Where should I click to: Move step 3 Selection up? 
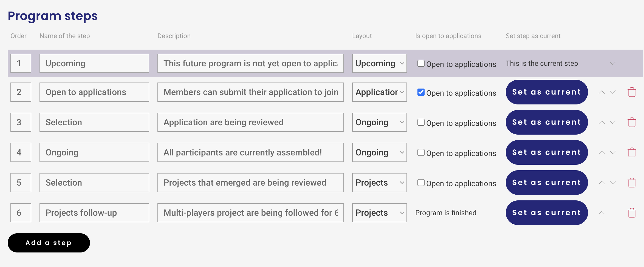click(602, 122)
